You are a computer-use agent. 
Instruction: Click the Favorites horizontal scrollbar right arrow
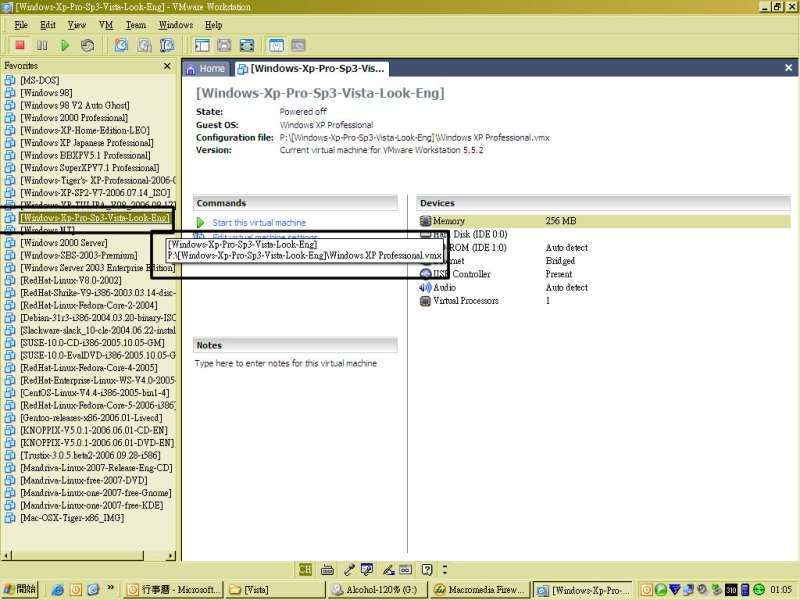(170, 555)
